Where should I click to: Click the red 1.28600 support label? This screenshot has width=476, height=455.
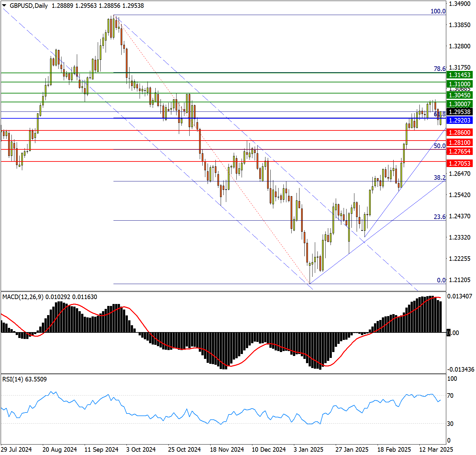[x=459, y=132]
